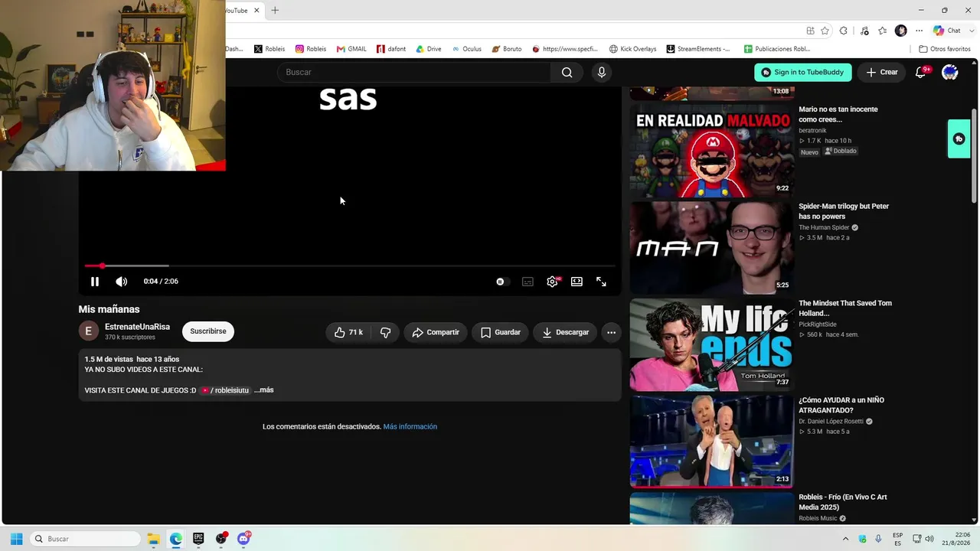
Task: Open TubeBuddy side panel tab
Action: pos(959,139)
